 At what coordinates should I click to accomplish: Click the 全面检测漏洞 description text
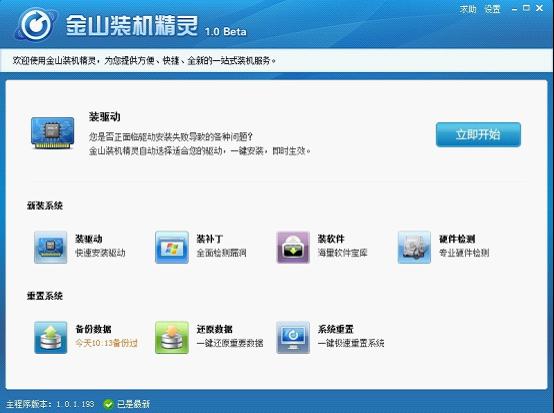click(221, 253)
